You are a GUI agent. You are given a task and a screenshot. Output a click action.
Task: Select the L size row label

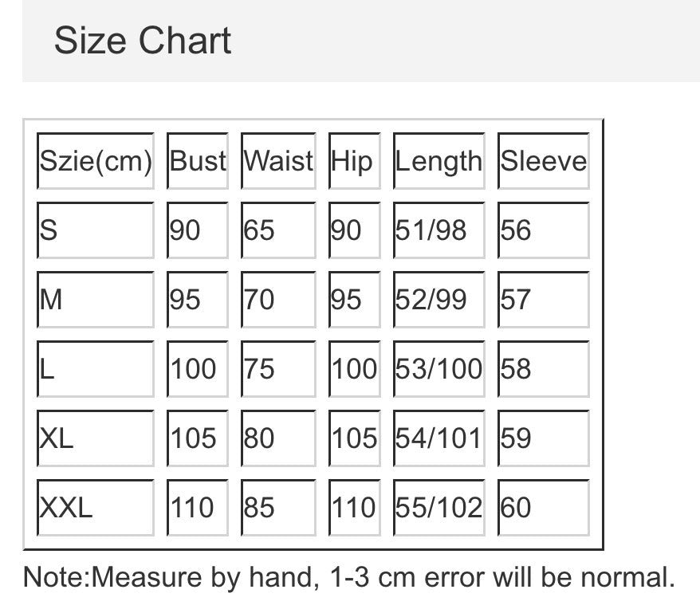coord(96,369)
